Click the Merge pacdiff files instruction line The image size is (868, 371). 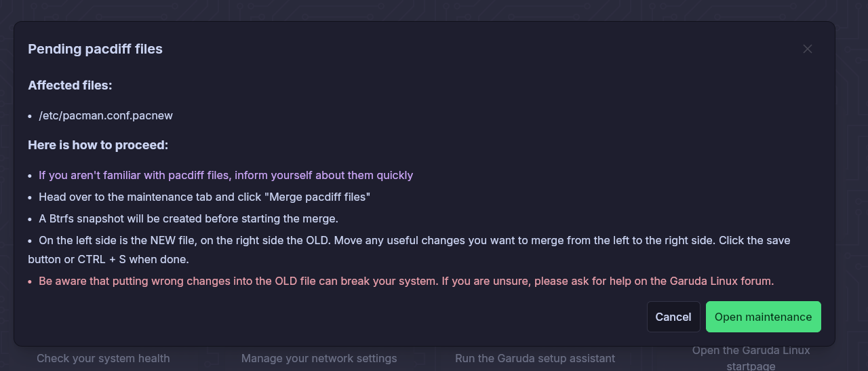[204, 197]
